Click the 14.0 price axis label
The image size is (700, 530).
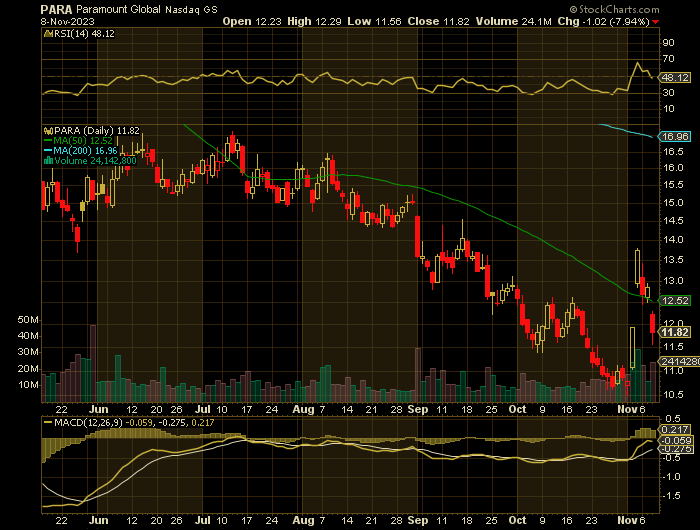(x=674, y=240)
